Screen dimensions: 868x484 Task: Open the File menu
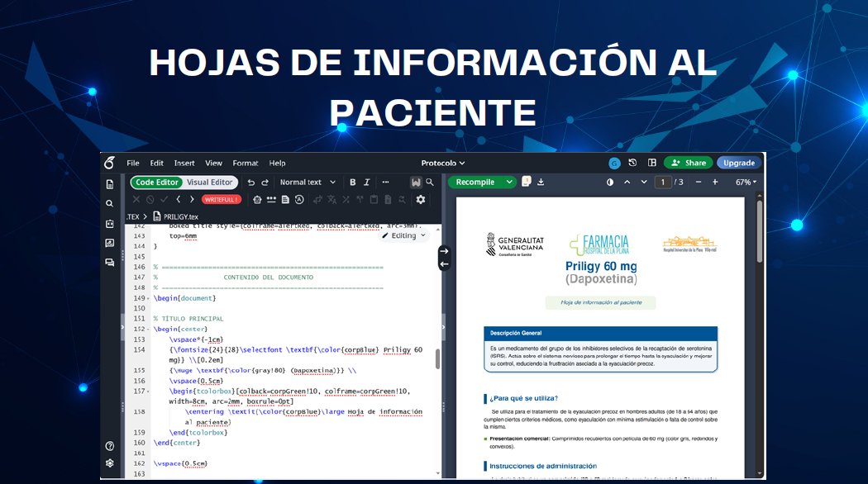pyautogui.click(x=133, y=164)
